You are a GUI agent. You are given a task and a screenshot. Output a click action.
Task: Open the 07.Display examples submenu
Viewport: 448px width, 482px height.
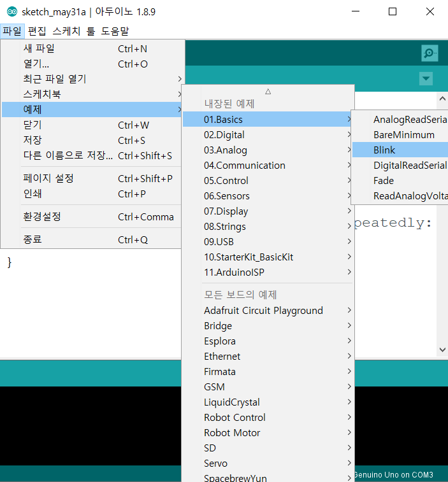click(268, 211)
